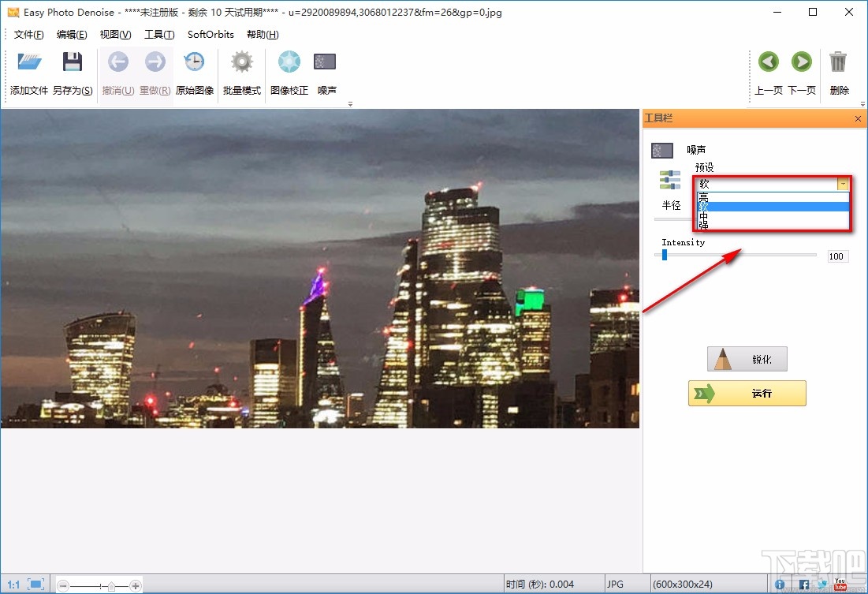Click the city skyline image preview

(x=320, y=269)
